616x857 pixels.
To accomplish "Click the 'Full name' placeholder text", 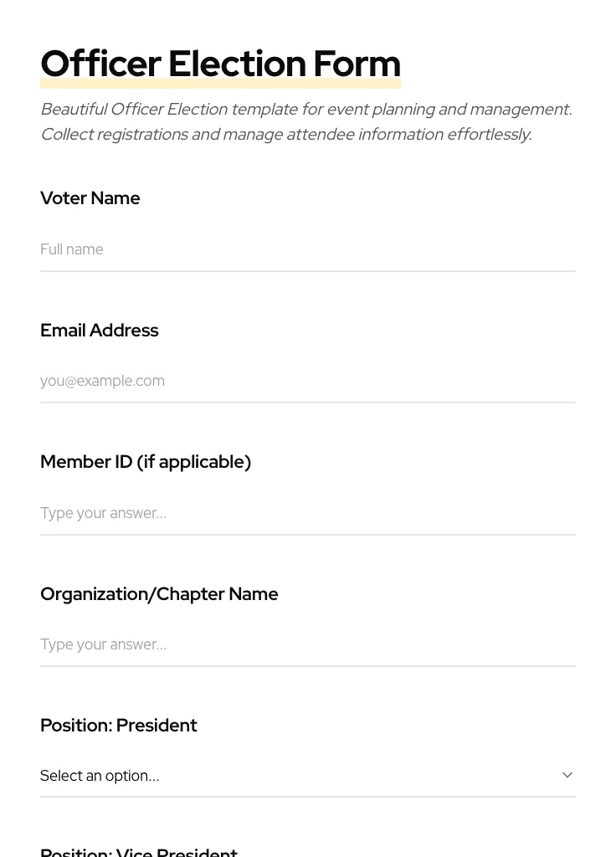I will tap(72, 249).
